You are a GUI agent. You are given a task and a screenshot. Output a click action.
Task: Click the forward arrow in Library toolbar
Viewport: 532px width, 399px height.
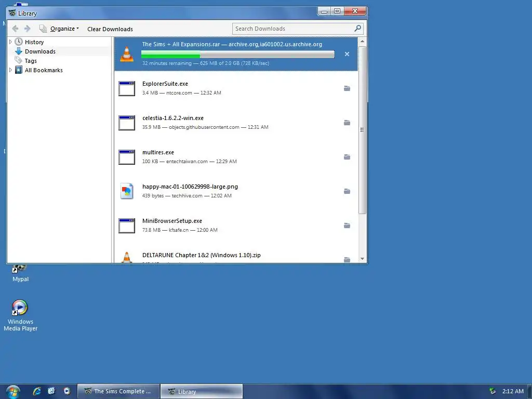coord(28,29)
